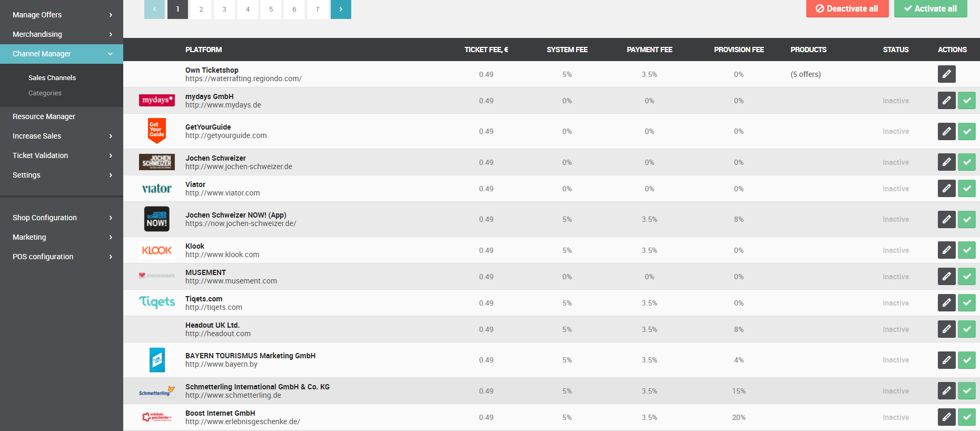The image size is (980, 431).
Task: Click the Jochen Schweizer NOW! app logo
Action: pyautogui.click(x=157, y=219)
